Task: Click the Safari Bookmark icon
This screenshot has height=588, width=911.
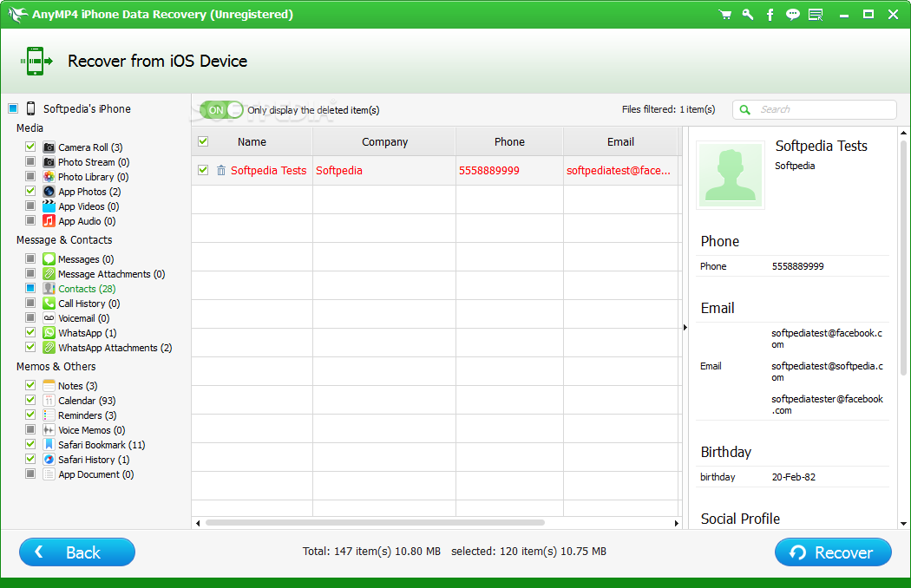Action: 49,445
